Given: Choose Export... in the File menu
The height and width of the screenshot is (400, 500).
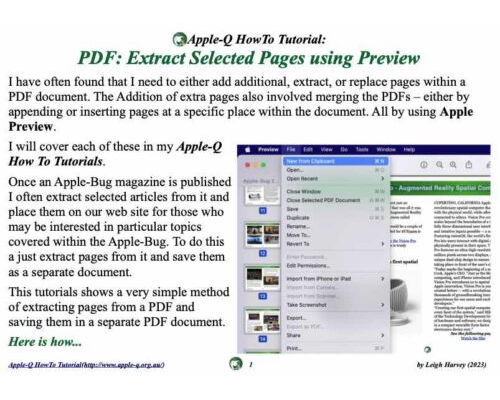Looking at the screenshot, I should [336, 318].
